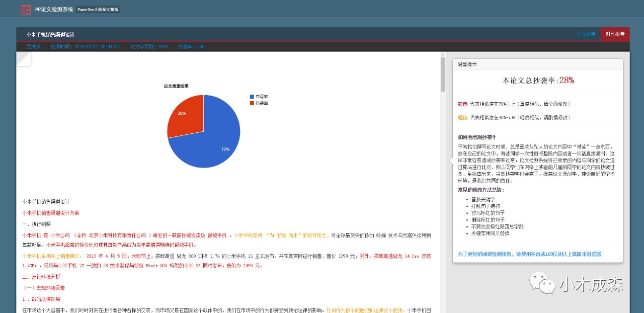Click red heading （一）宏观环境因素
Image resolution: width=644 pixels, height=313 pixels.
(43, 288)
